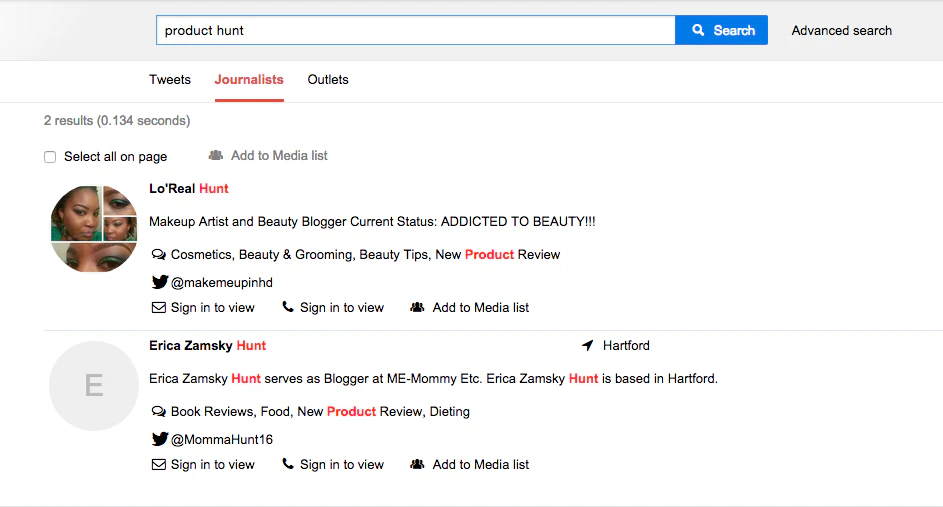The image size is (943, 507).
Task: Open the @MommaHunt16 Twitter handle
Action: click(x=221, y=439)
